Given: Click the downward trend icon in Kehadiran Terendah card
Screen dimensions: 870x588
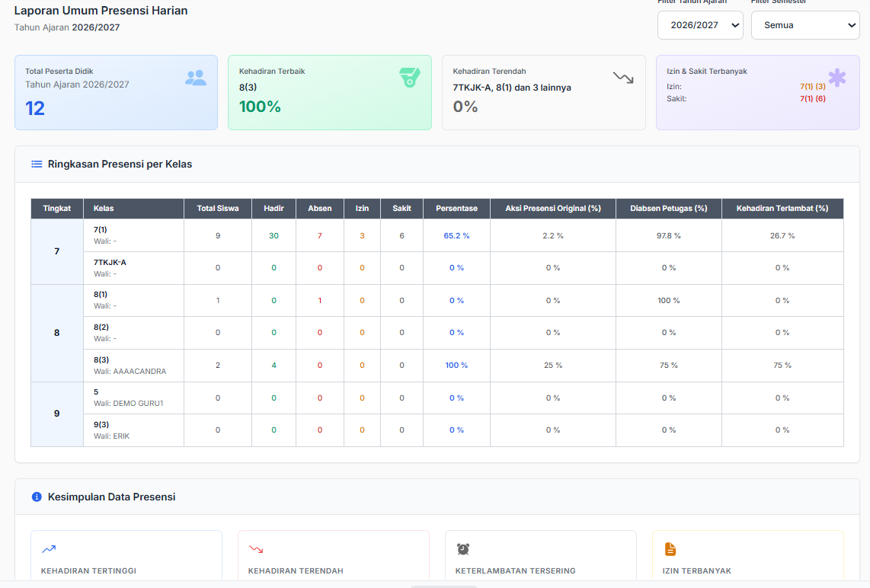Looking at the screenshot, I should click(x=623, y=78).
